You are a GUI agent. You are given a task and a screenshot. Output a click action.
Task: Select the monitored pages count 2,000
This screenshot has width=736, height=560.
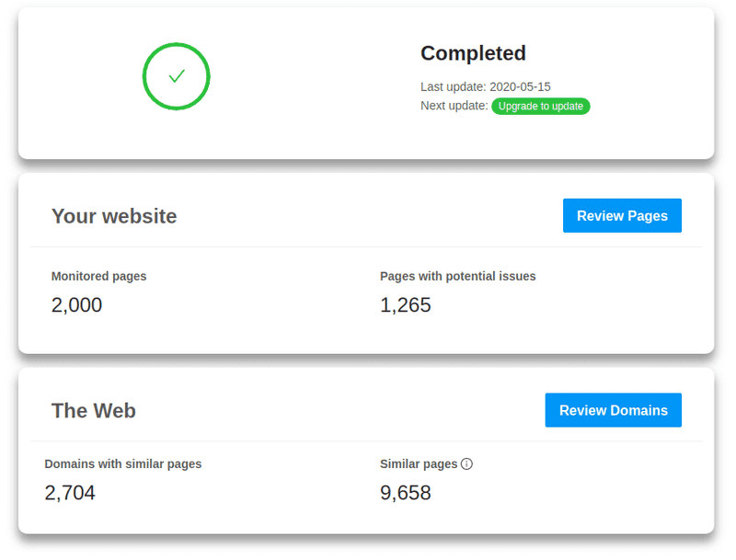point(76,305)
